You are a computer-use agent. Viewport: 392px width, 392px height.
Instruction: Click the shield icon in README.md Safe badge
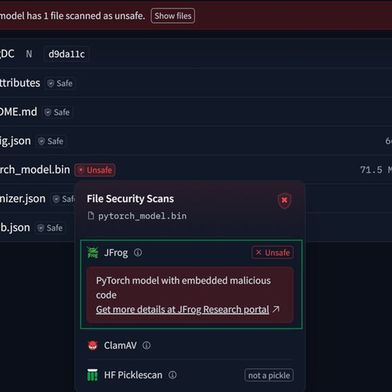pos(48,112)
